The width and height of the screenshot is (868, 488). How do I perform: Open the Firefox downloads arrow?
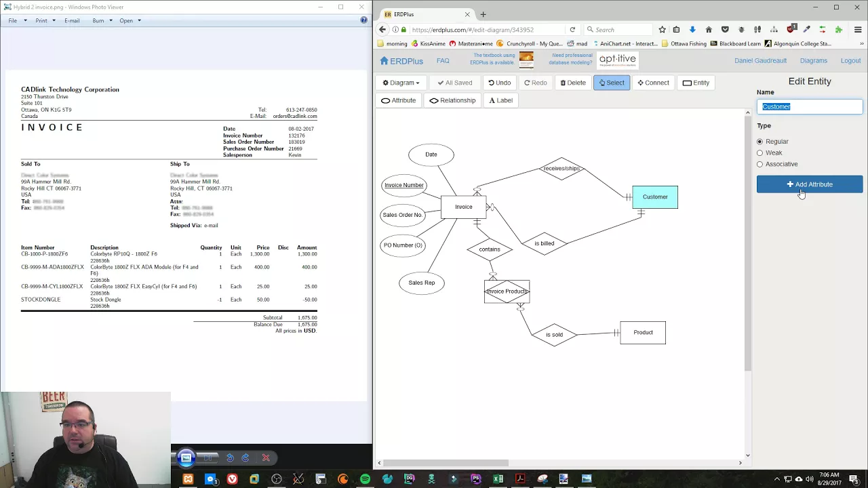coord(692,30)
